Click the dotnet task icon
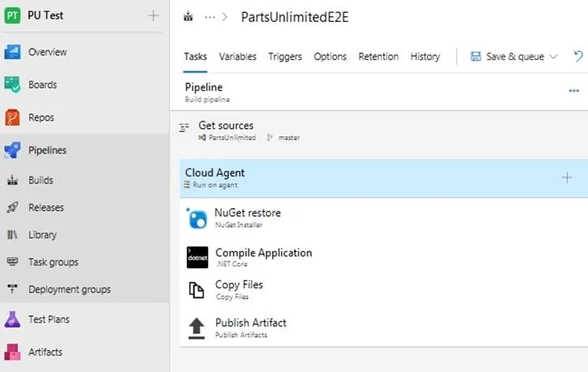This screenshot has width=588, height=372. [x=197, y=257]
